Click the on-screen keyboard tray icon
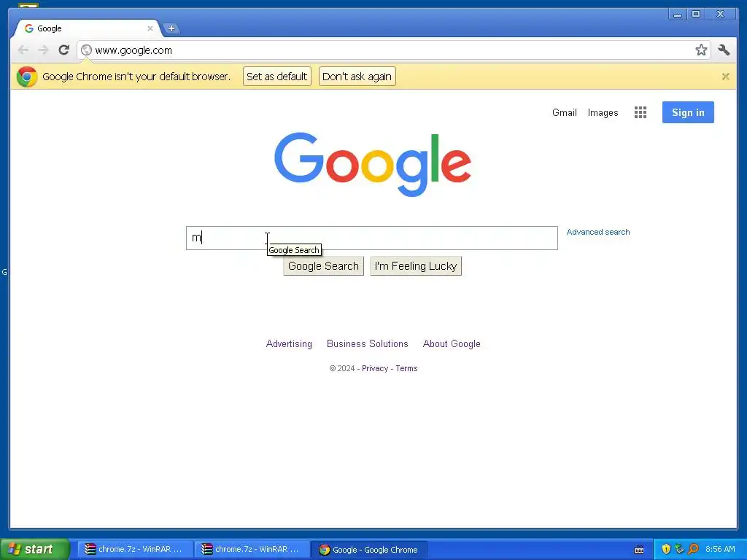This screenshot has height=560, width=747. 639,550
